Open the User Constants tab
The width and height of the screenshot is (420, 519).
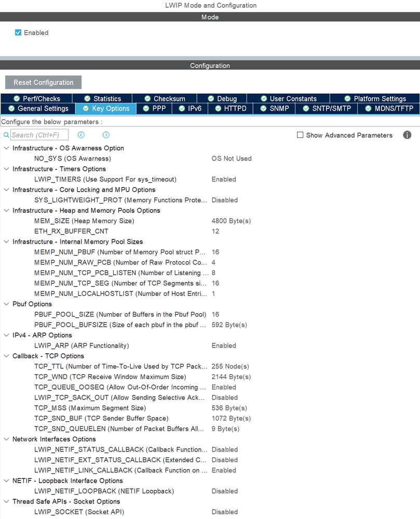(x=288, y=99)
